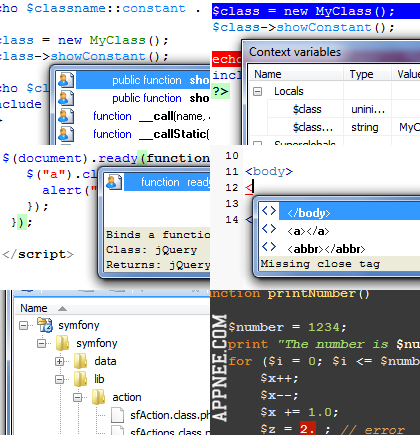
Task: Click the red highlighted '2.' error token
Action: tap(307, 429)
